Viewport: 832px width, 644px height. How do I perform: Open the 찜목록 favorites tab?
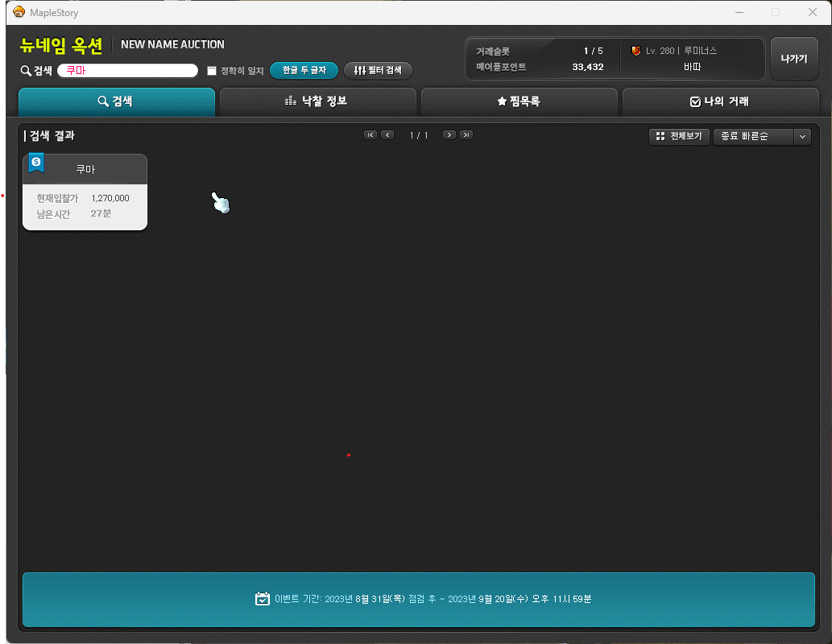click(x=519, y=101)
